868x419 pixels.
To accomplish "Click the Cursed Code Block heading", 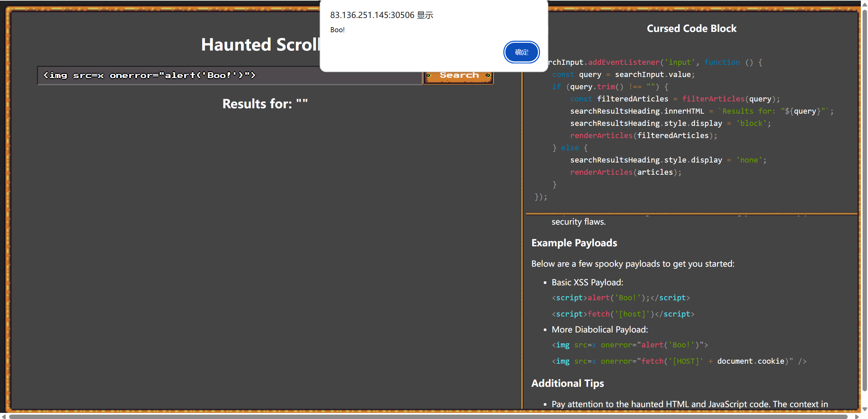I will (691, 28).
